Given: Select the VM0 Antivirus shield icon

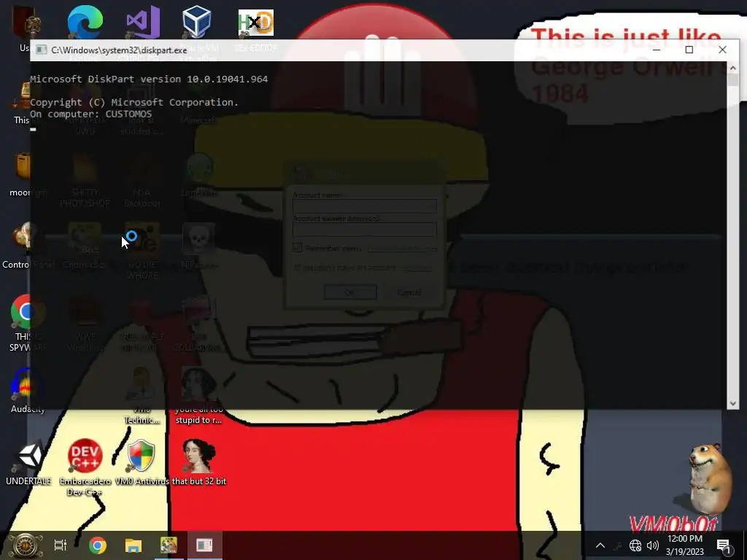Looking at the screenshot, I should pyautogui.click(x=142, y=456).
